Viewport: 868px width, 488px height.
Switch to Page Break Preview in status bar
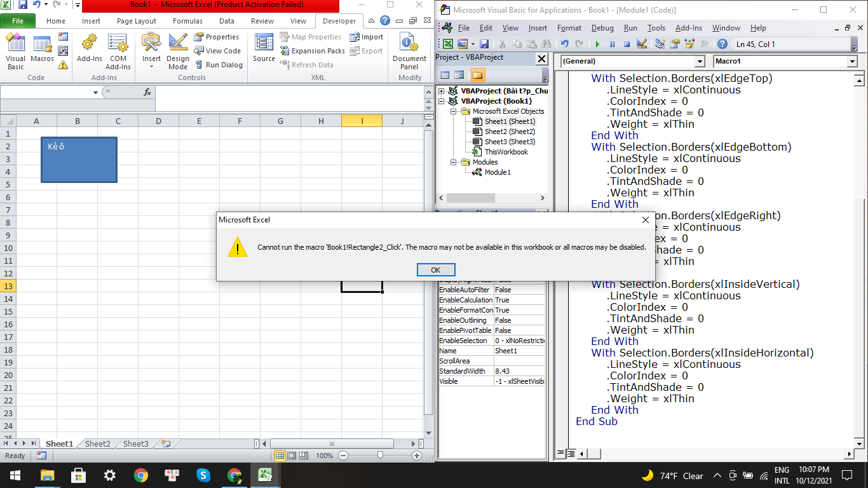click(x=303, y=456)
